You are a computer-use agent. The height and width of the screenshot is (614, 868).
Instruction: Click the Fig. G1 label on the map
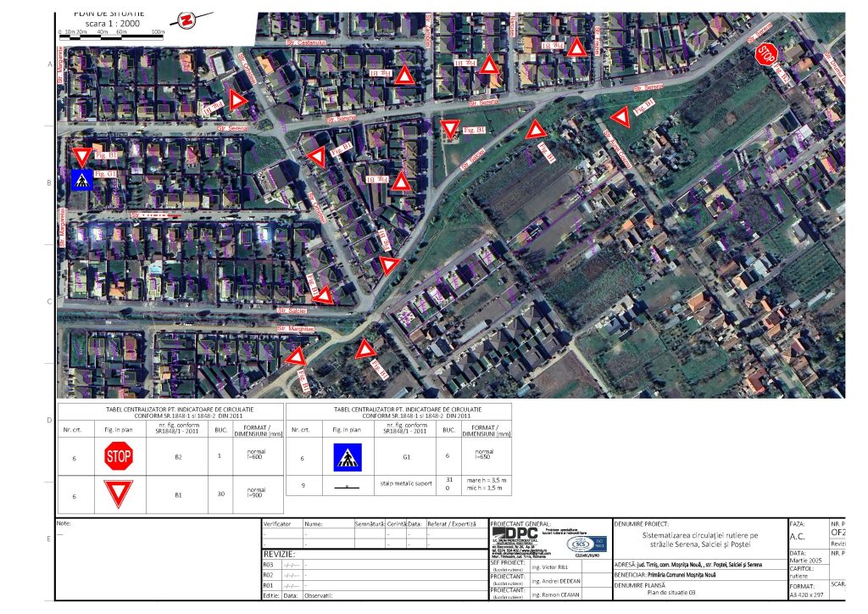tap(106, 174)
